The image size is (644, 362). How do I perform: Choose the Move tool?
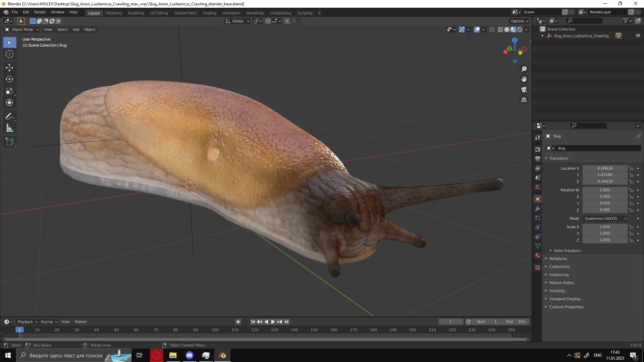[x=9, y=68]
